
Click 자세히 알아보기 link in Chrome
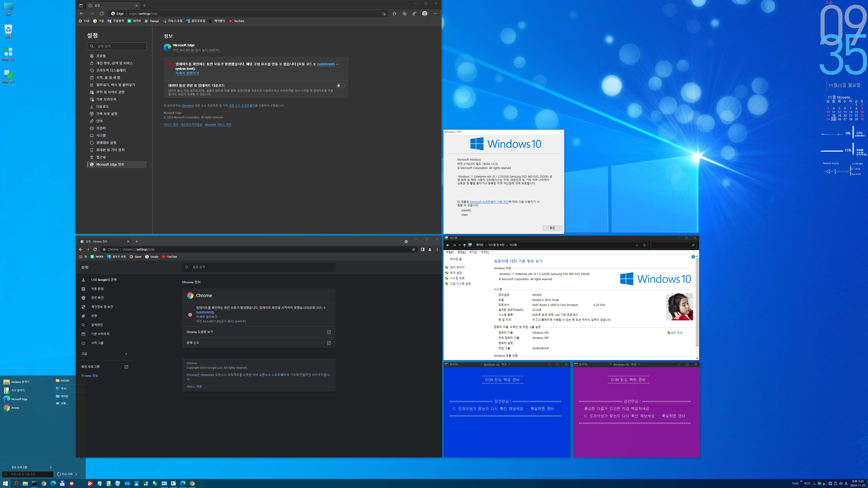tap(207, 317)
